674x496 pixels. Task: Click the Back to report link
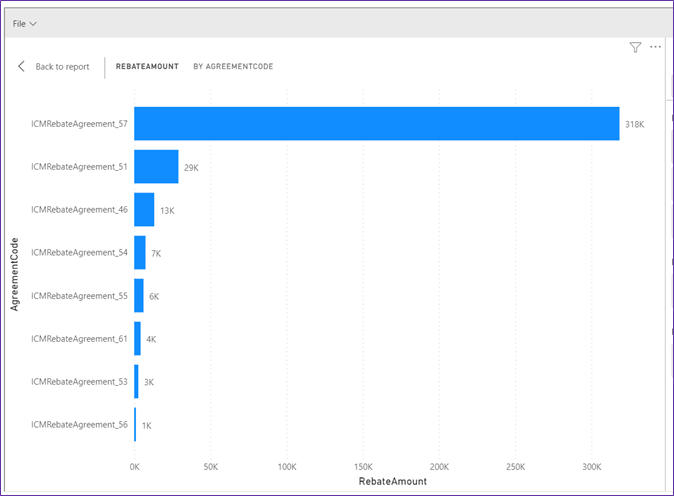(62, 67)
